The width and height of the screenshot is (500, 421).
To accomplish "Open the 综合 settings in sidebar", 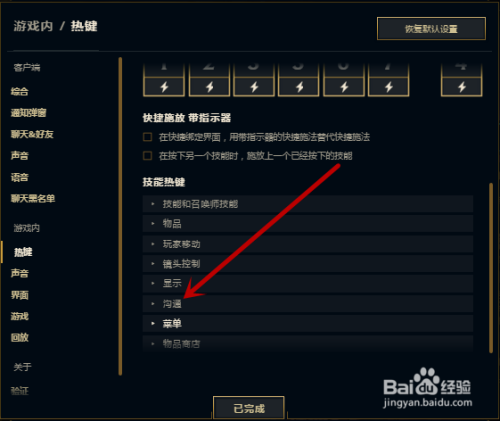I will [x=20, y=91].
